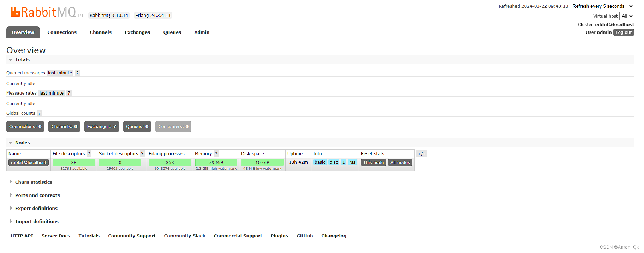Click Memory 79 MiB usage bar
Viewport: 644px width, 253px height.
pyautogui.click(x=216, y=163)
